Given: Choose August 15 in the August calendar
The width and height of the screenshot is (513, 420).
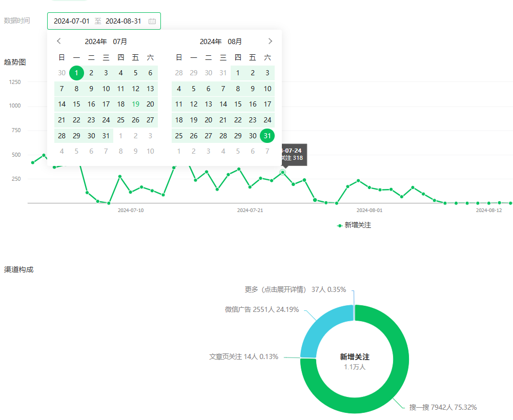Looking at the screenshot, I should [238, 104].
